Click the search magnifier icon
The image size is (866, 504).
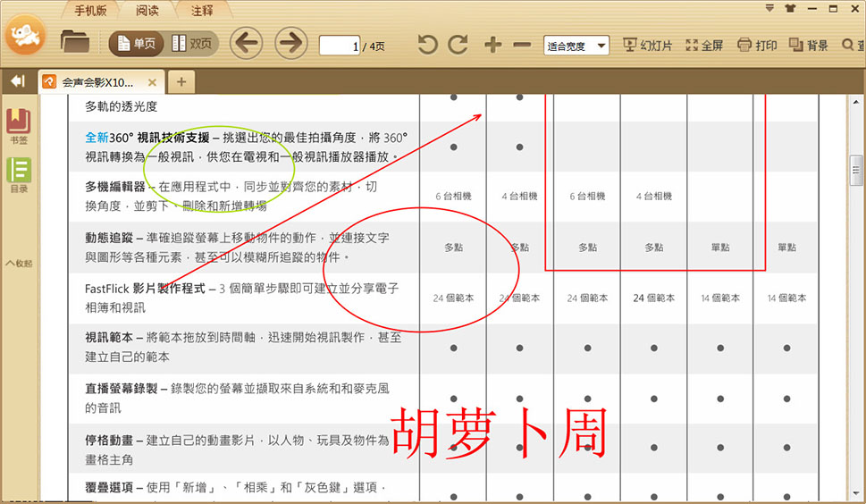tap(848, 45)
